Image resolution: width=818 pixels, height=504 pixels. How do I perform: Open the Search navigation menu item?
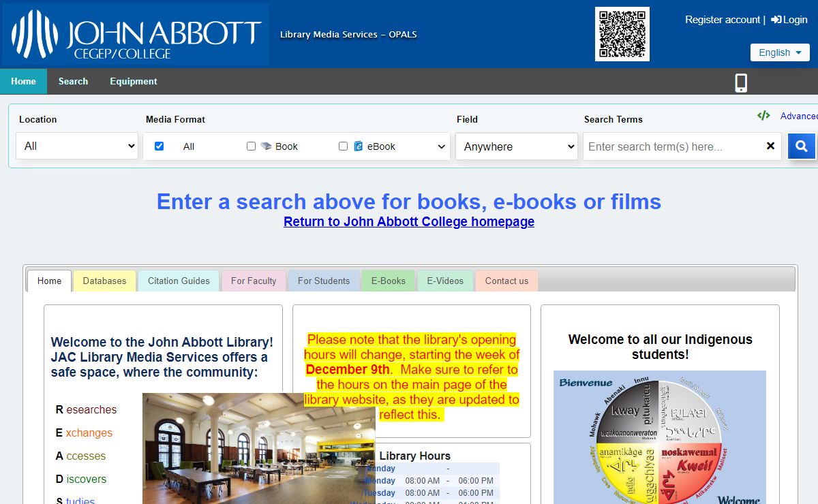73,81
